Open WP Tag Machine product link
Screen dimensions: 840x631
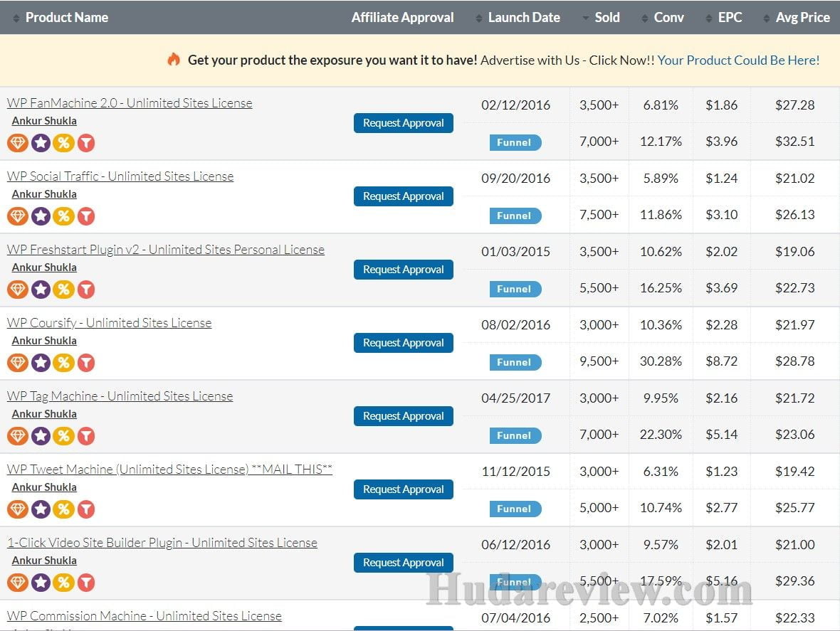coord(120,396)
